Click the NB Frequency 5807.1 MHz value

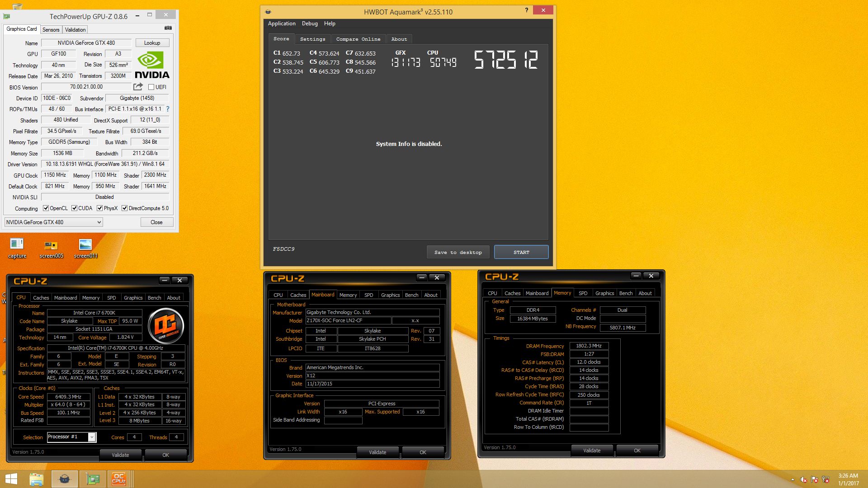click(x=623, y=328)
